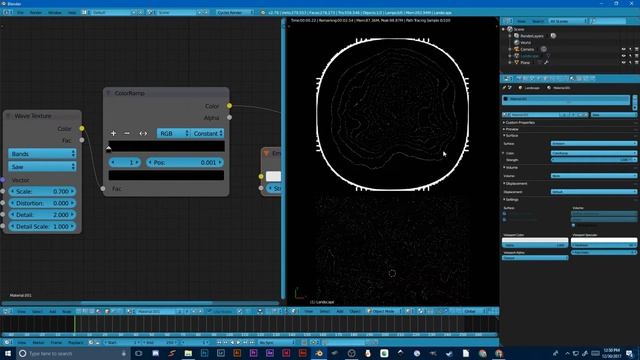
Task: Click the Wave Texture Detail Scale field
Action: click(x=42, y=227)
